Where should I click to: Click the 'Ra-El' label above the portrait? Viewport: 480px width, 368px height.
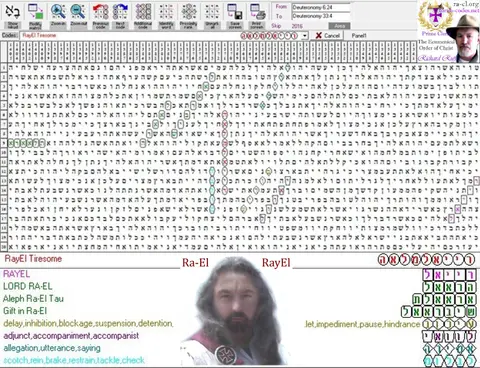click(195, 263)
